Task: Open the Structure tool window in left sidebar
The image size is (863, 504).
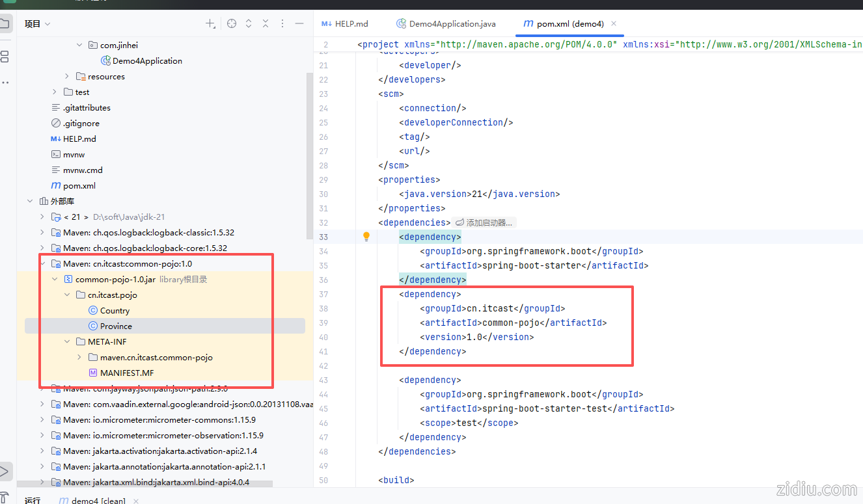Action: pyautogui.click(x=5, y=57)
